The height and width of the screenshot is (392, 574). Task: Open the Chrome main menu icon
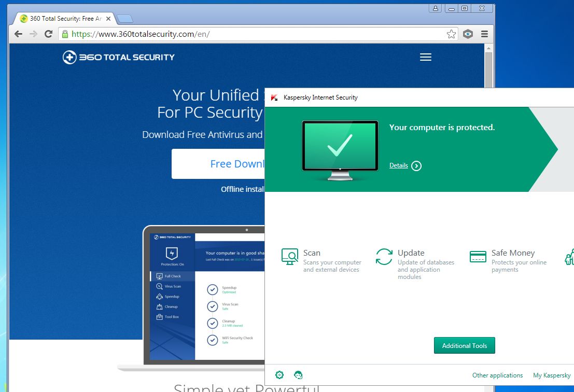coord(484,34)
